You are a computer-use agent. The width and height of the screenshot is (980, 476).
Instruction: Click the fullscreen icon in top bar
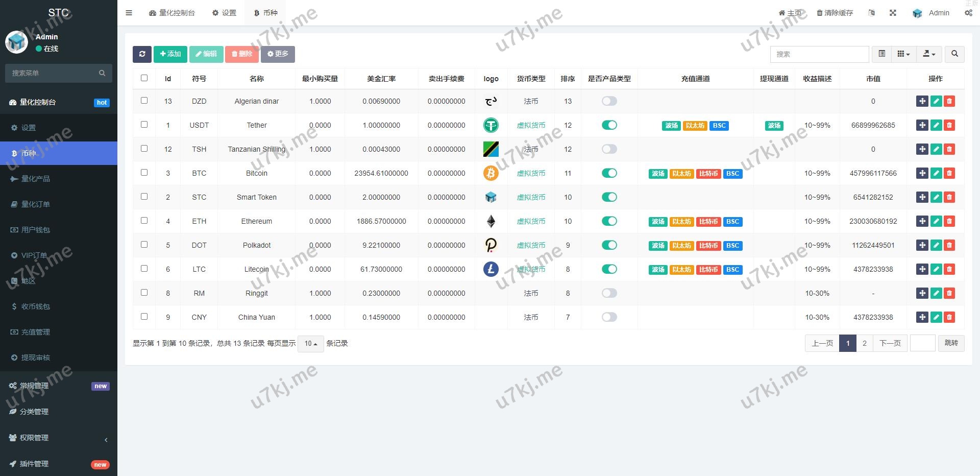[893, 13]
